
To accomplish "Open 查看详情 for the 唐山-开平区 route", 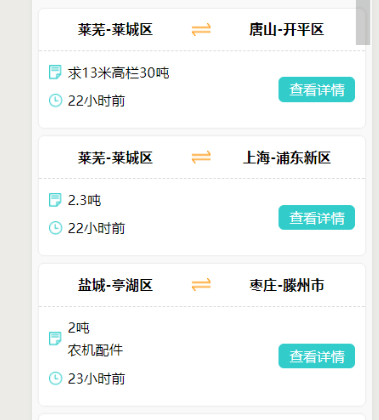I will pyautogui.click(x=317, y=89).
